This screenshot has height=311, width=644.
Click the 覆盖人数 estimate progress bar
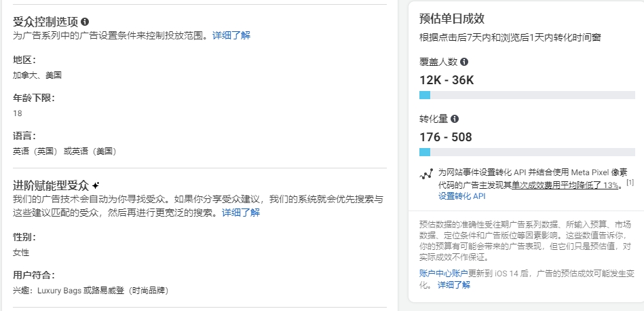(527, 95)
